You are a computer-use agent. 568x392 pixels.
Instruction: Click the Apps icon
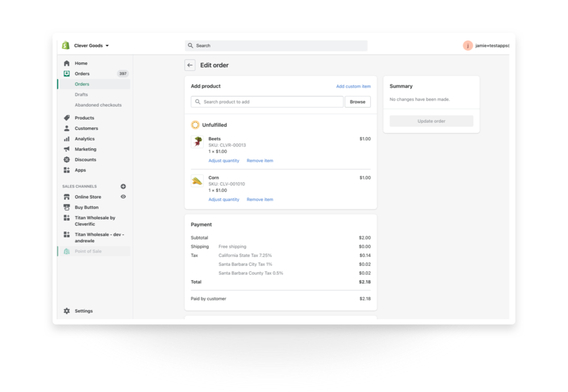click(66, 170)
